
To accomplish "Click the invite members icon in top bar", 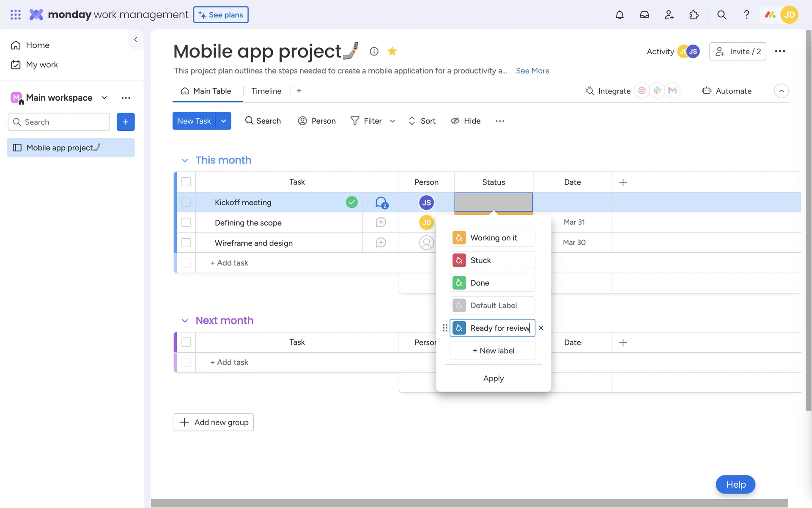I will click(x=669, y=15).
